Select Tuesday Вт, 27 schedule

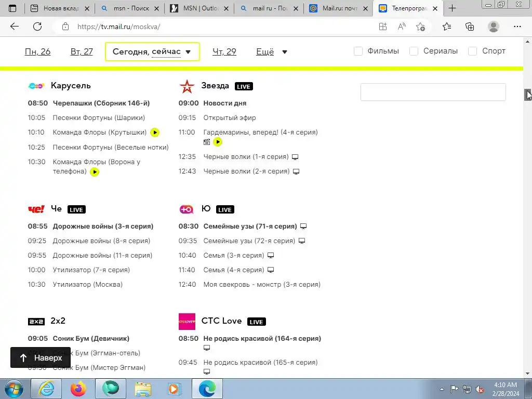click(82, 51)
